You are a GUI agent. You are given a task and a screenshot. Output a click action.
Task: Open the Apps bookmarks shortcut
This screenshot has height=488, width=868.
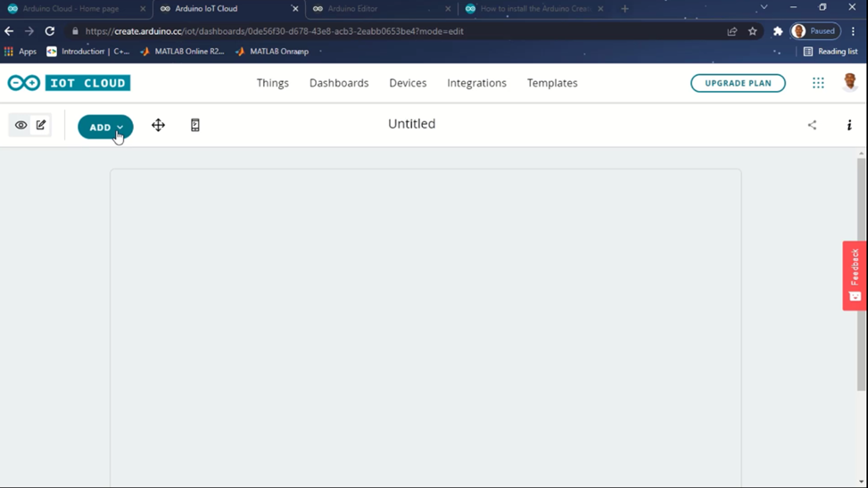[x=21, y=51]
